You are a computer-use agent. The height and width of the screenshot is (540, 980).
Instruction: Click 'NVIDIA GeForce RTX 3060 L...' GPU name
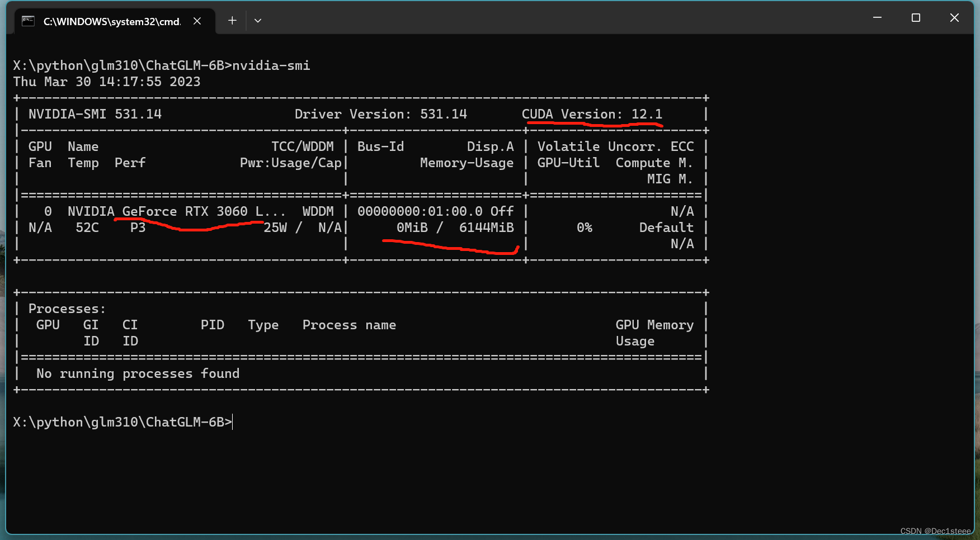pos(177,211)
